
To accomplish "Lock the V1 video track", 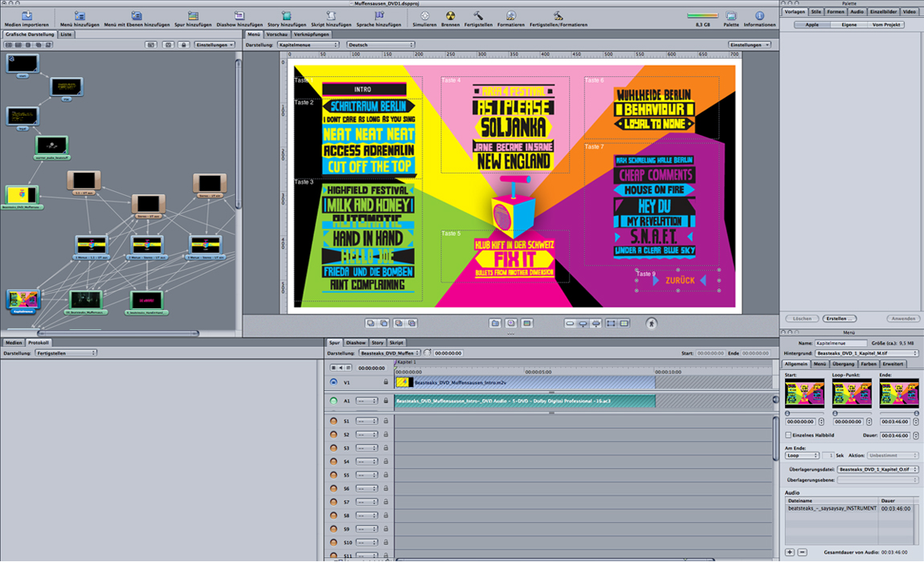I will (x=386, y=382).
